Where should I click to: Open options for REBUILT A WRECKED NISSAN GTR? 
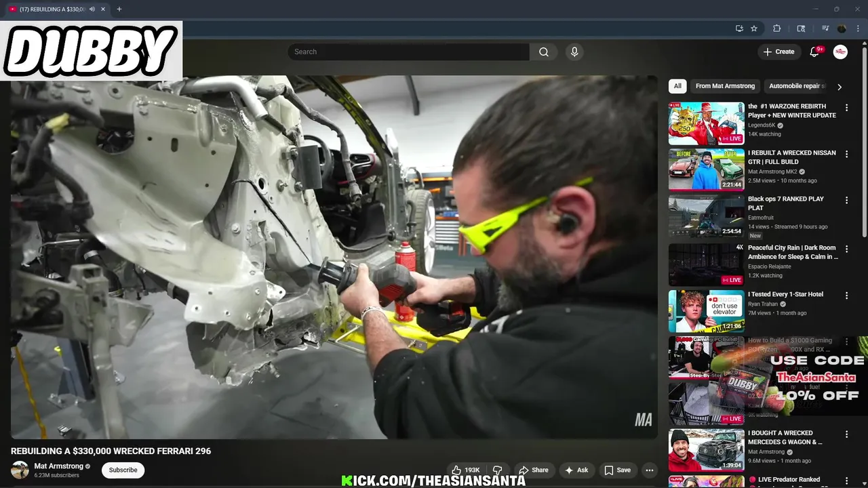846,155
